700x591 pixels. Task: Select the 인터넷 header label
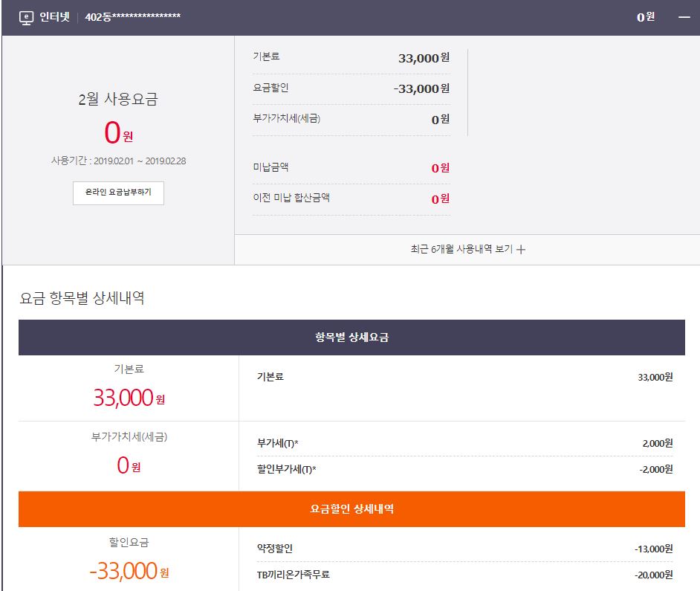54,17
